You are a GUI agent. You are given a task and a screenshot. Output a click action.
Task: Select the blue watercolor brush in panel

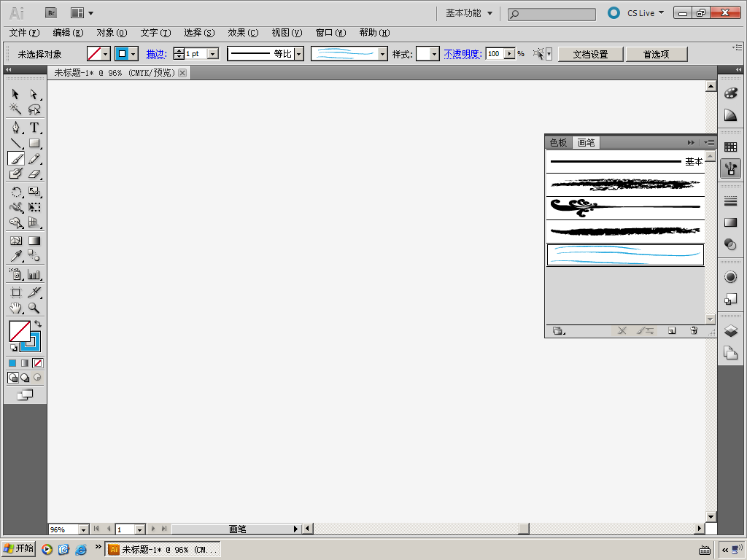[x=625, y=254]
